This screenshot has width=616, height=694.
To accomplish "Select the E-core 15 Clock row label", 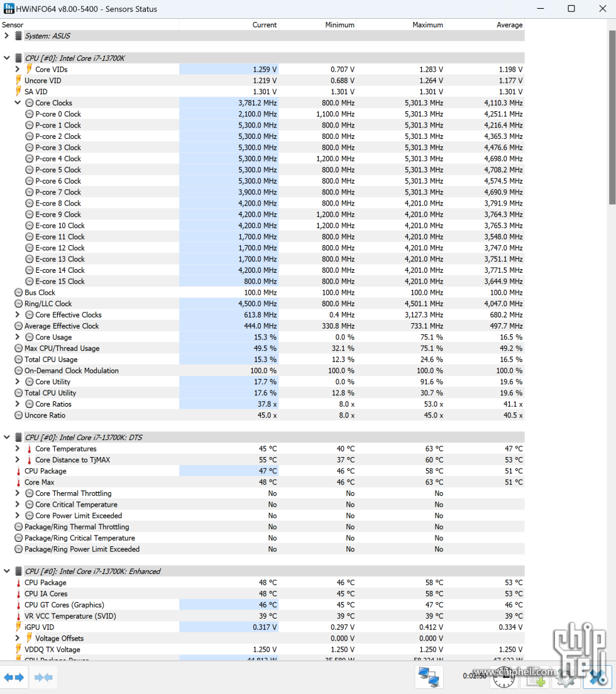I will click(60, 282).
